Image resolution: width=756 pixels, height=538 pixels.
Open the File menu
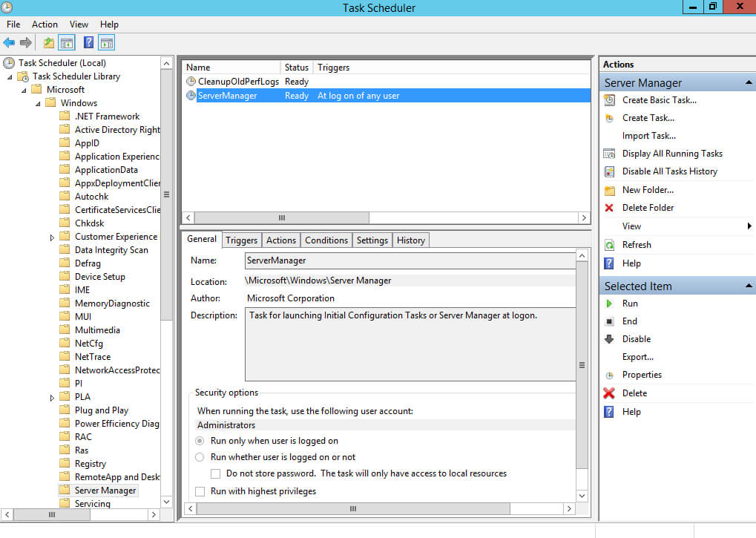click(13, 24)
